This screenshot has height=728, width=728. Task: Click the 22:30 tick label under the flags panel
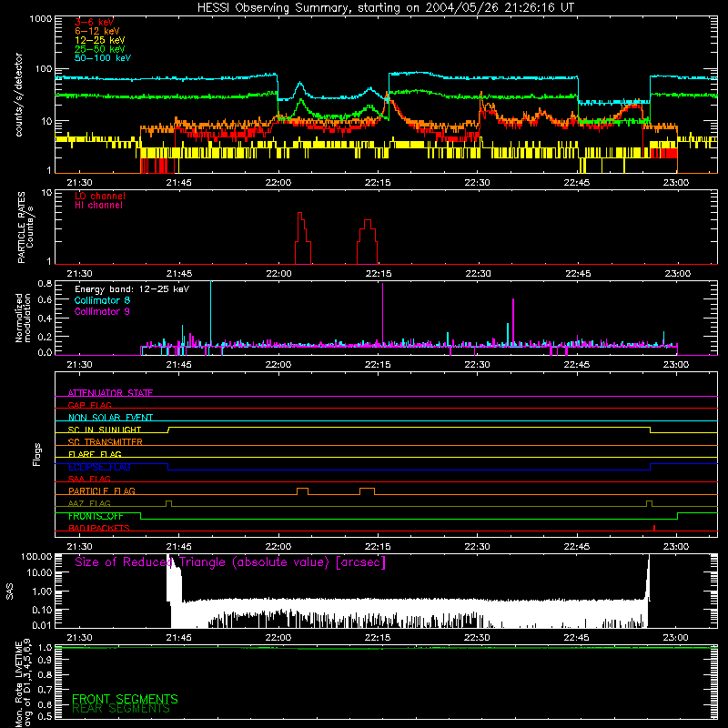tap(477, 547)
